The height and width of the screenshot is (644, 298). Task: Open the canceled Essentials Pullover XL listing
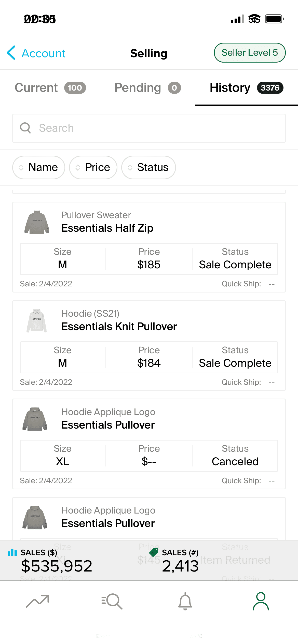[149, 444]
